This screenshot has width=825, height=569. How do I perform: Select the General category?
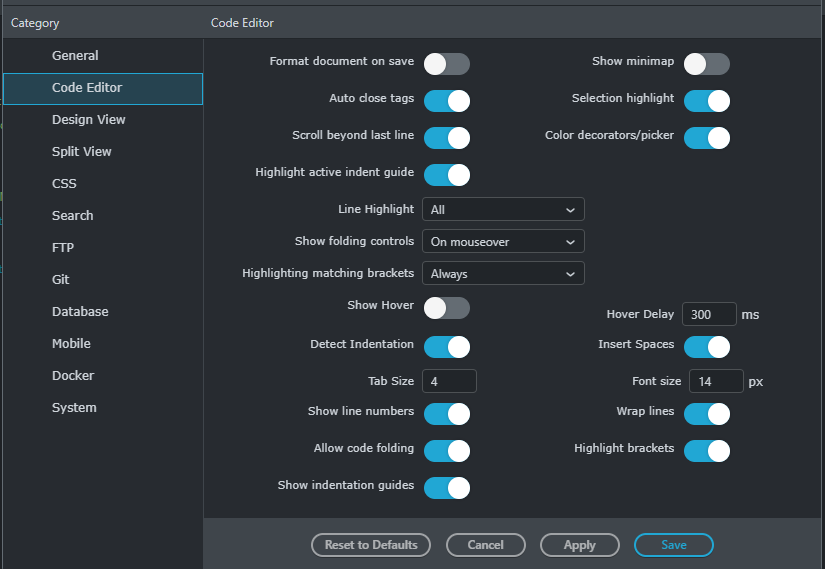[103, 56]
